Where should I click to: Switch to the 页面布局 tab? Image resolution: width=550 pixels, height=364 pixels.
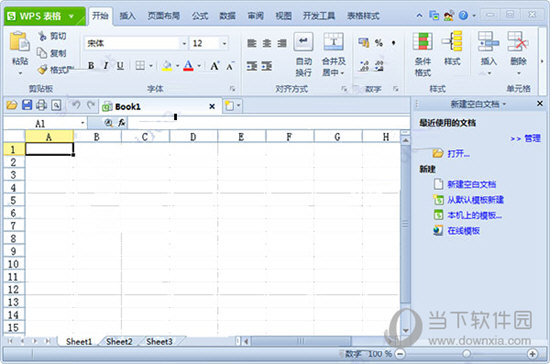pos(163,16)
